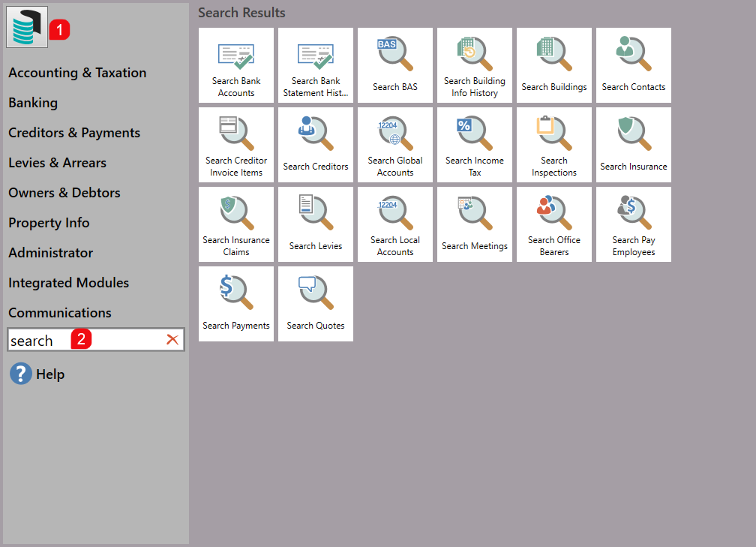Image resolution: width=756 pixels, height=547 pixels.
Task: Open the Search Payments tile
Action: 236,304
